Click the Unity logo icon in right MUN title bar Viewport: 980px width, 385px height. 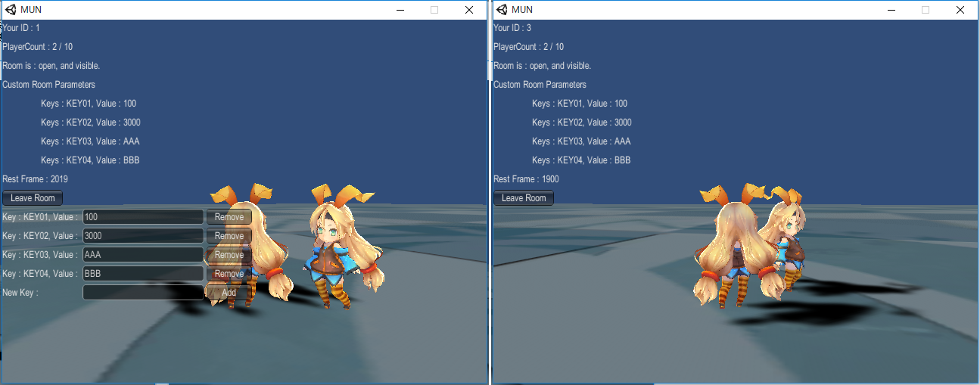[x=502, y=10]
